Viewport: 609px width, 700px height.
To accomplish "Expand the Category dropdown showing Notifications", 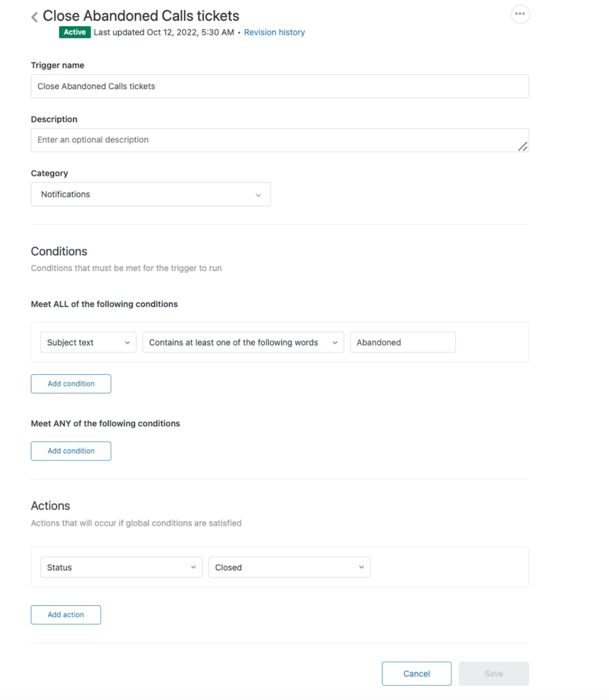I will click(150, 194).
